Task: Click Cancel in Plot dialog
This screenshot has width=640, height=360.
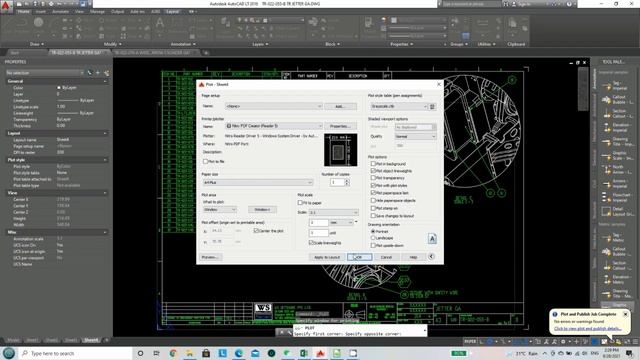Action: pos(387,257)
